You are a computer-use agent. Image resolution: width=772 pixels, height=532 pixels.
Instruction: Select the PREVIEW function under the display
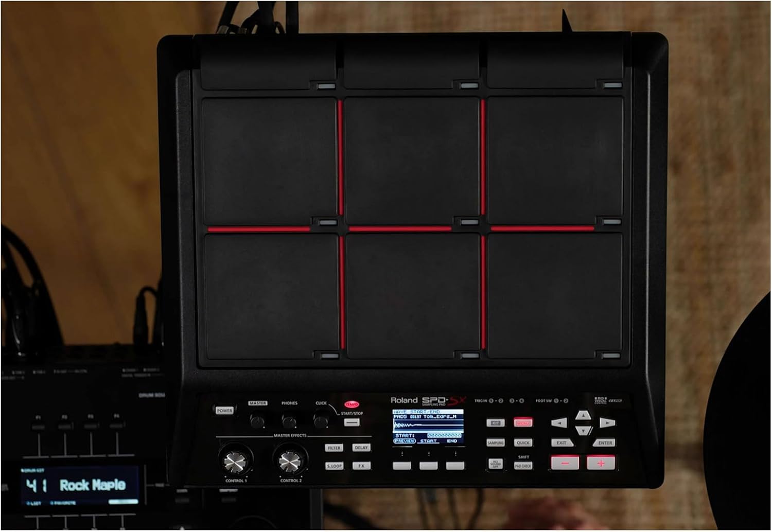401,465
